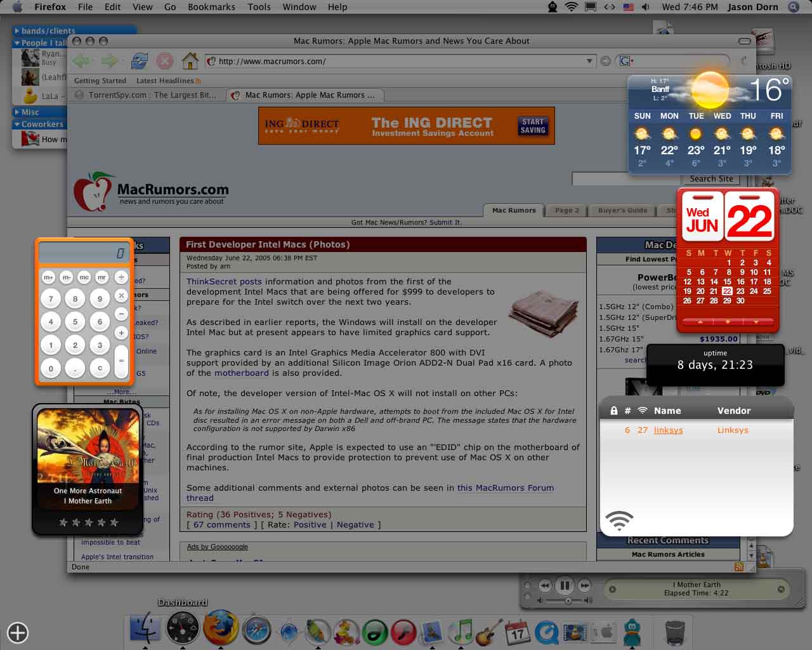Open iTunes from the Dock

pos(462,632)
